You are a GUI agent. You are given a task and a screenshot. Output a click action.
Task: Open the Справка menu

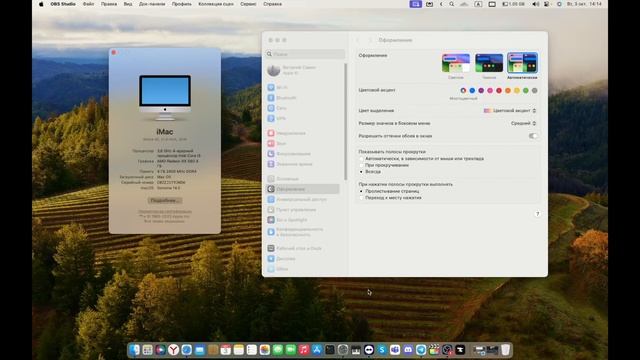coord(273,4)
